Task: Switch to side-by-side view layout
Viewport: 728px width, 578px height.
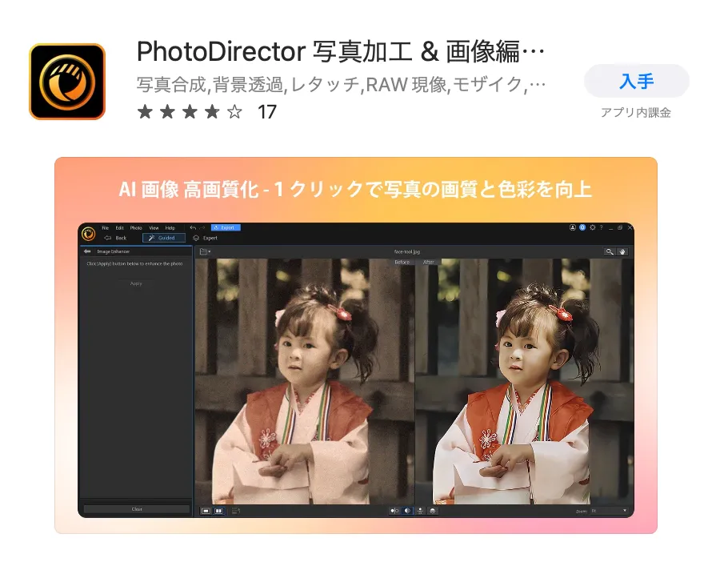Action: (218, 511)
